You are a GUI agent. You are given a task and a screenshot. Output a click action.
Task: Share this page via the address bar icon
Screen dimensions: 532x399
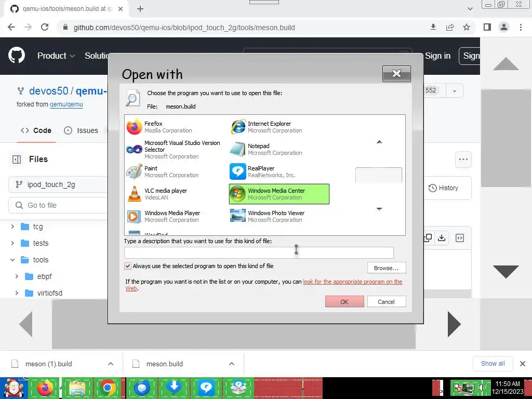pyautogui.click(x=450, y=27)
